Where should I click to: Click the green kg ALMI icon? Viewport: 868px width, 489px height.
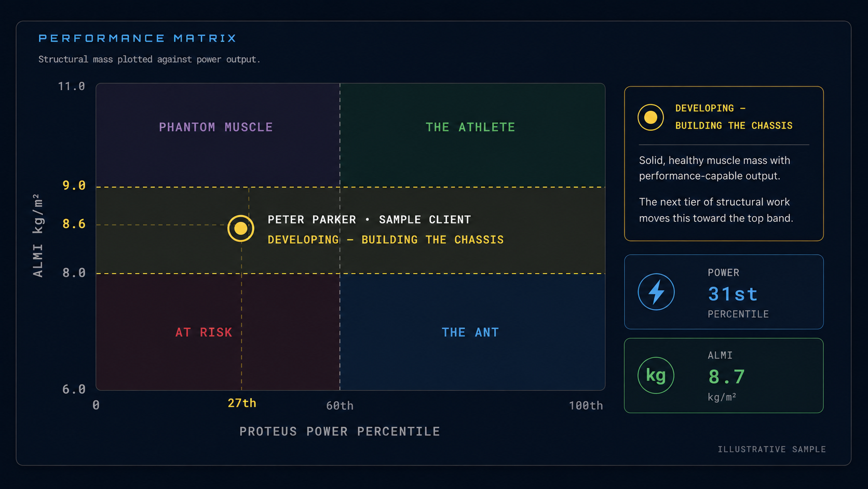click(x=656, y=375)
